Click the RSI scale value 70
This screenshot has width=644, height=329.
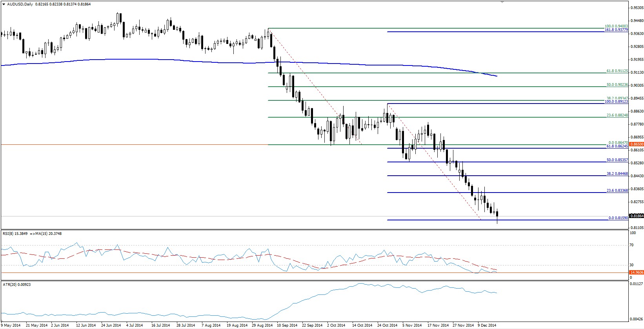point(632,245)
